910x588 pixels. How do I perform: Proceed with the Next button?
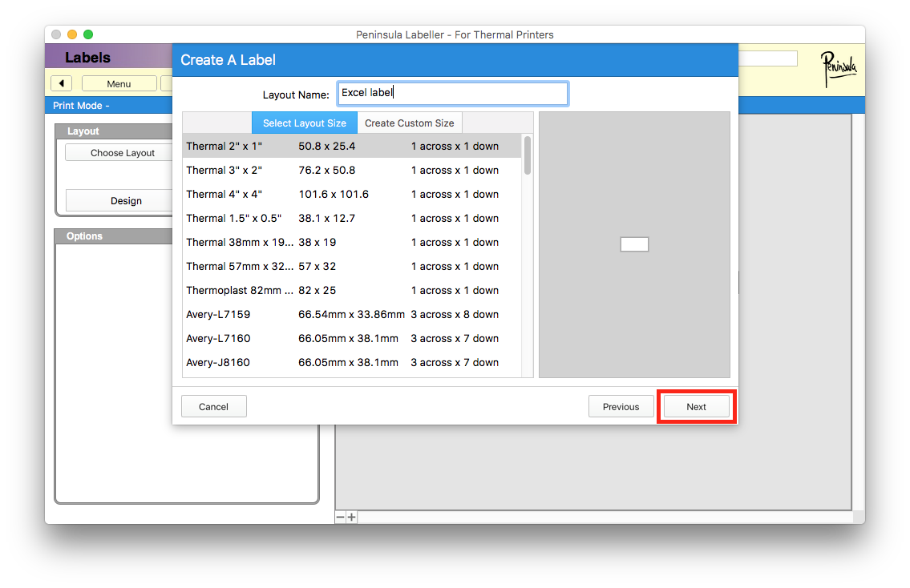click(697, 406)
